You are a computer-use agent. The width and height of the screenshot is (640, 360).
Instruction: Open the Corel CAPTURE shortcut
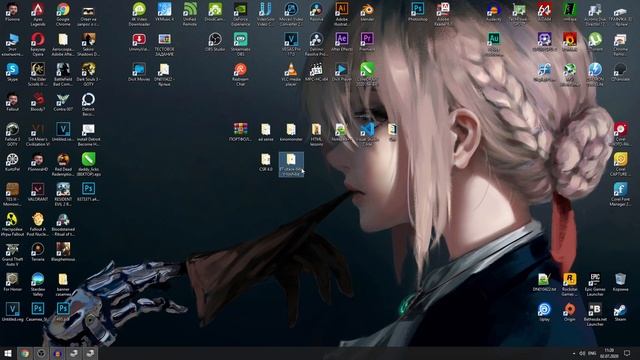620,164
